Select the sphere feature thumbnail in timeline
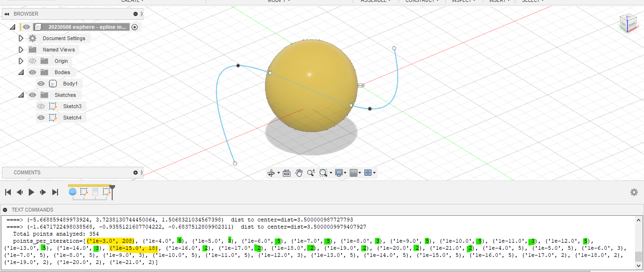Viewport: 644px width, 272px height. [73, 192]
